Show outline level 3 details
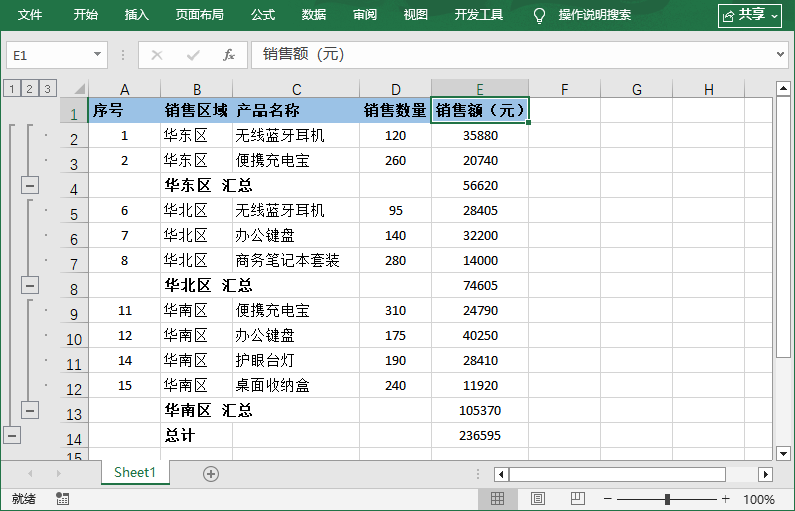The width and height of the screenshot is (795, 511). coord(47,89)
